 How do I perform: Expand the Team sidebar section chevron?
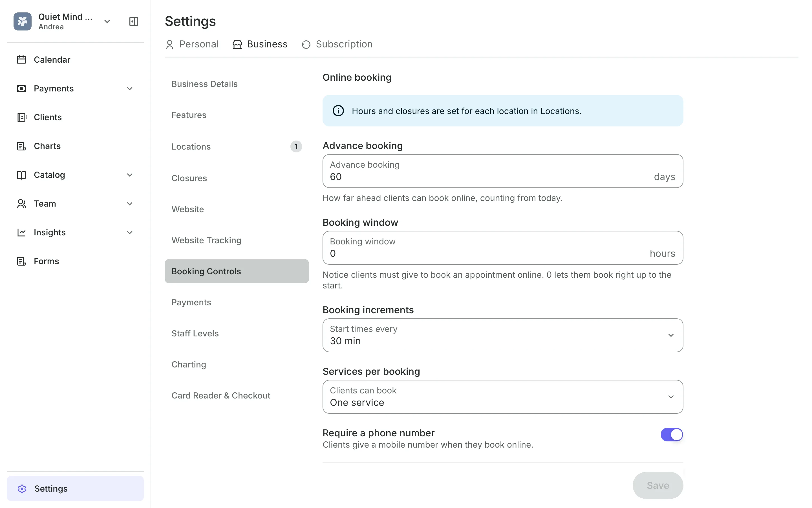pyautogui.click(x=130, y=204)
